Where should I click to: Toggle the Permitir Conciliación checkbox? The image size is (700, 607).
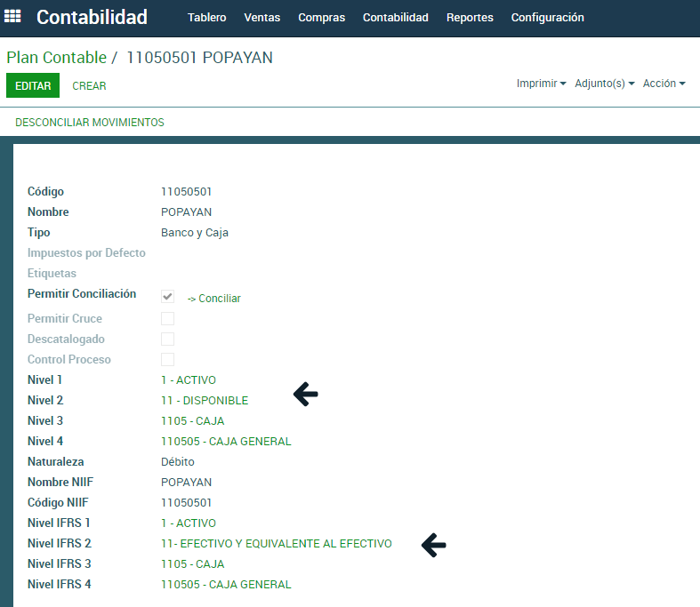click(x=167, y=297)
